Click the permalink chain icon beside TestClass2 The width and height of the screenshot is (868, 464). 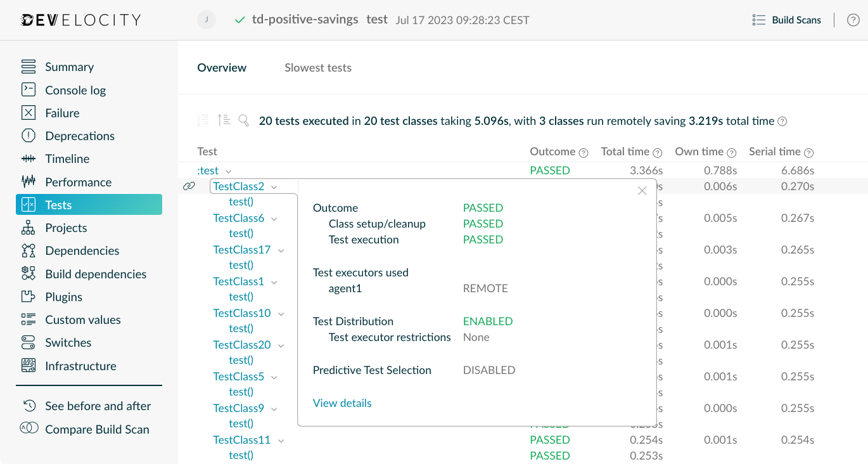pos(189,186)
